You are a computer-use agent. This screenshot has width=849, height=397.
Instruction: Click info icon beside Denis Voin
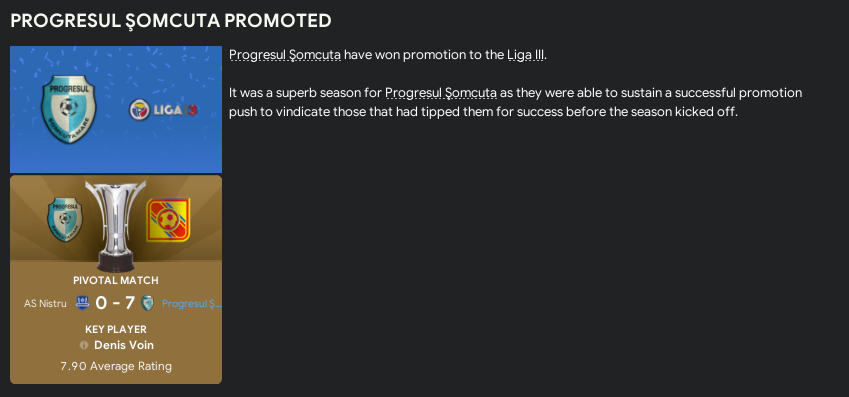coord(84,345)
